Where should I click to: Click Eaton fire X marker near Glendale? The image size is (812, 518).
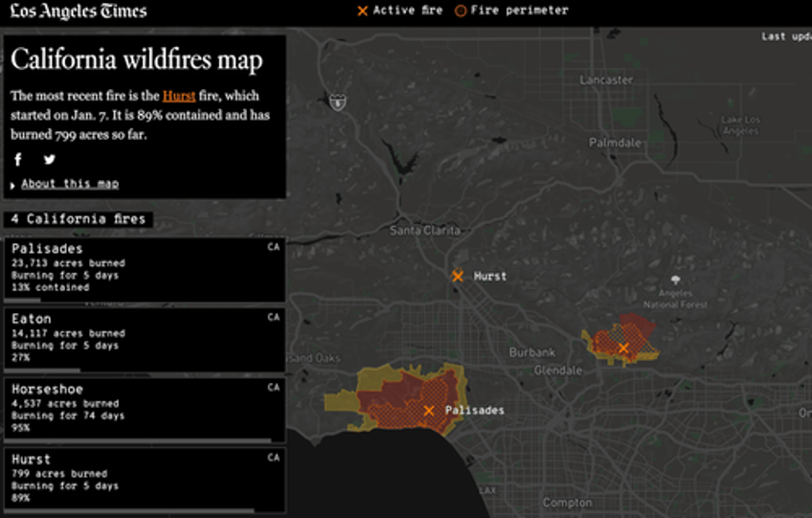click(623, 349)
